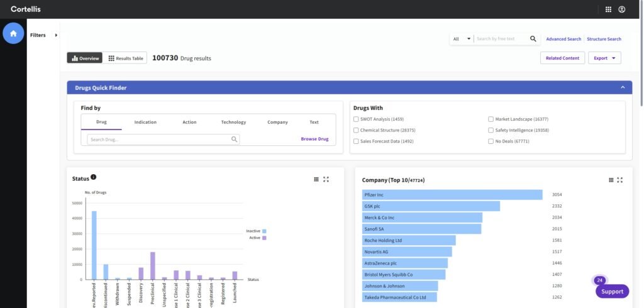Screen dimensions: 644x308
Task: Click the free text search magnifier icon
Action: 533,39
